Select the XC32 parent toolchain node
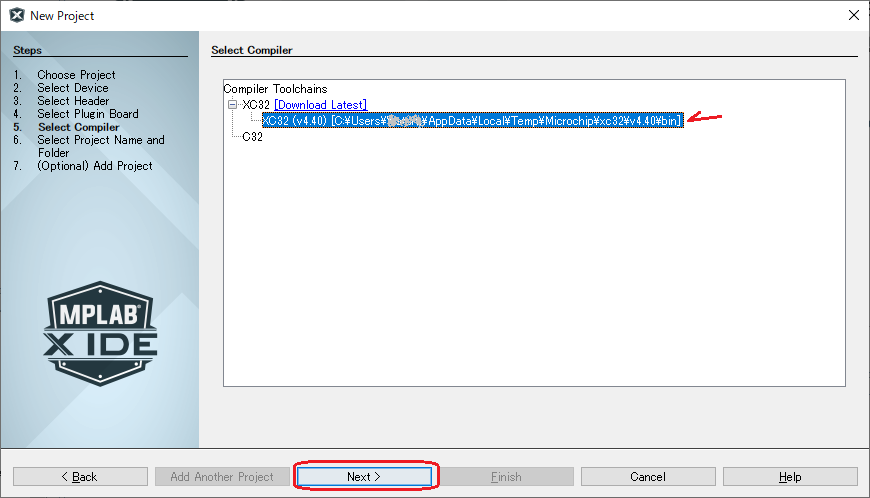This screenshot has height=498, width=870. [x=256, y=105]
